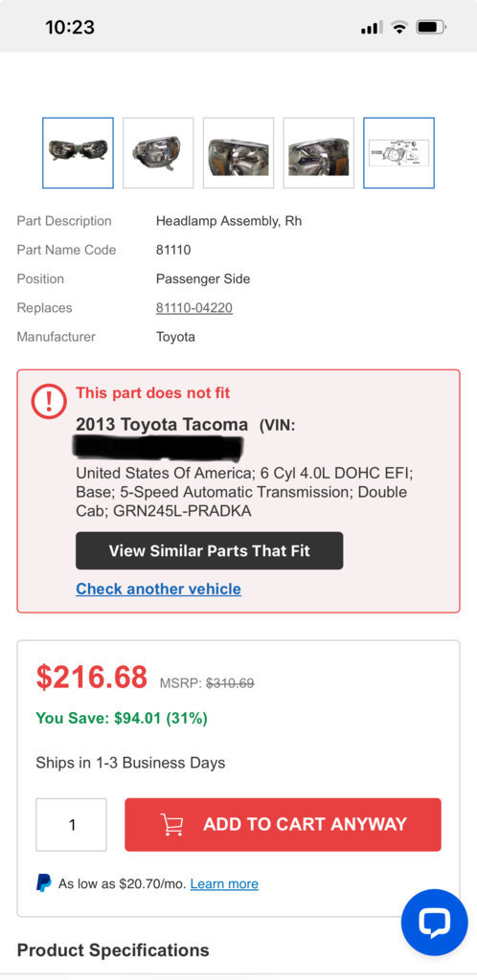The height and width of the screenshot is (980, 477).
Task: Click the PayPal logo icon
Action: pos(44,883)
